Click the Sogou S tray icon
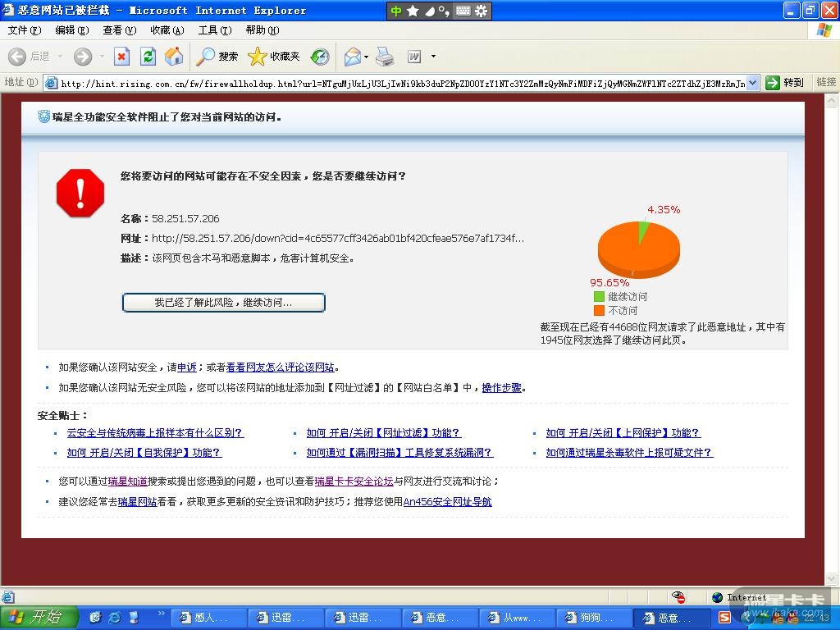The image size is (840, 630). [724, 617]
